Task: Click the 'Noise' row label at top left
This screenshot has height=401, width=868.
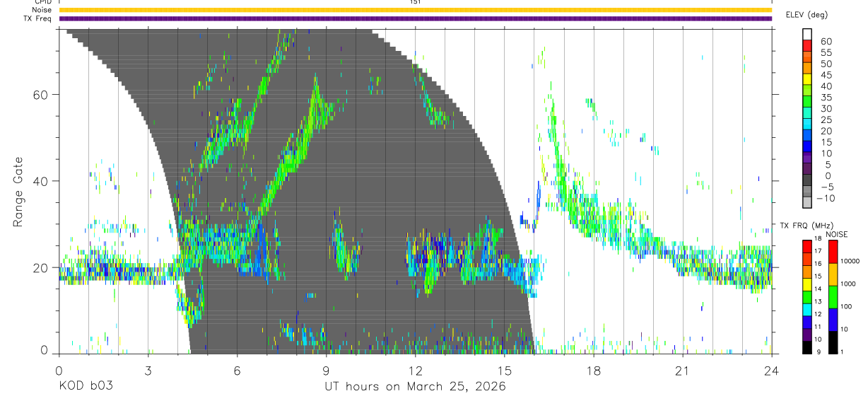Action: [x=42, y=10]
